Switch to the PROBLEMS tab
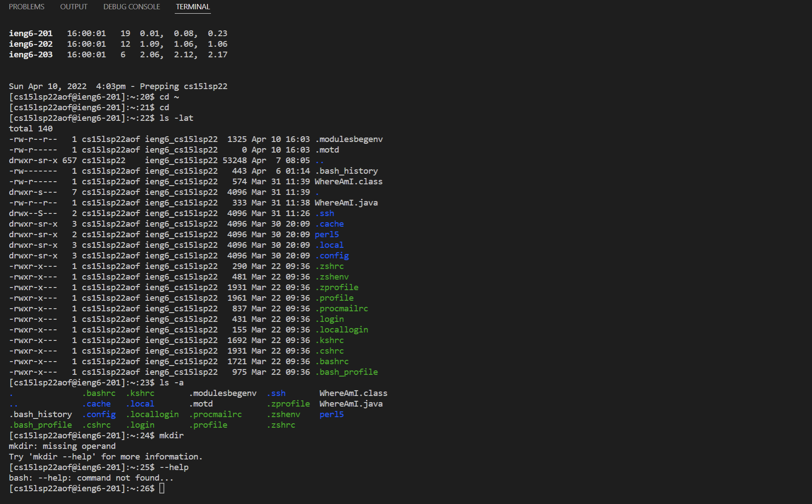Image resolution: width=812 pixels, height=504 pixels. (26, 7)
